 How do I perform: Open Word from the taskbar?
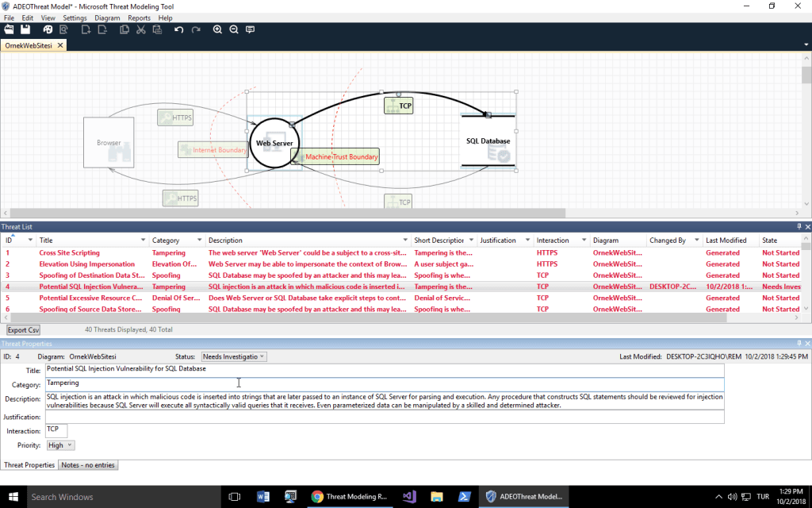click(262, 497)
